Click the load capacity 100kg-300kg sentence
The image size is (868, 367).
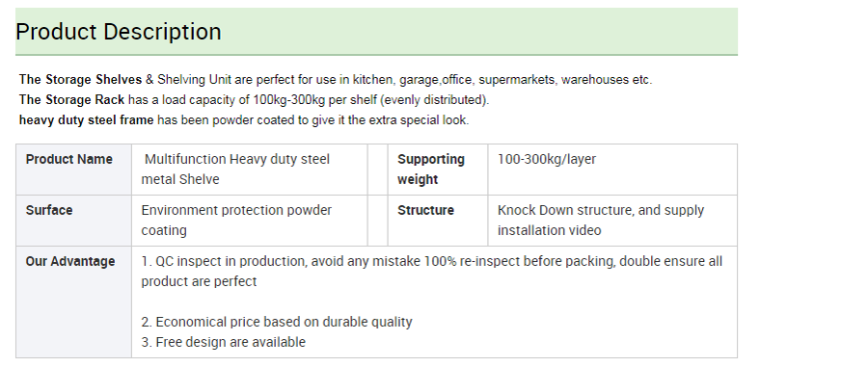pos(254,100)
